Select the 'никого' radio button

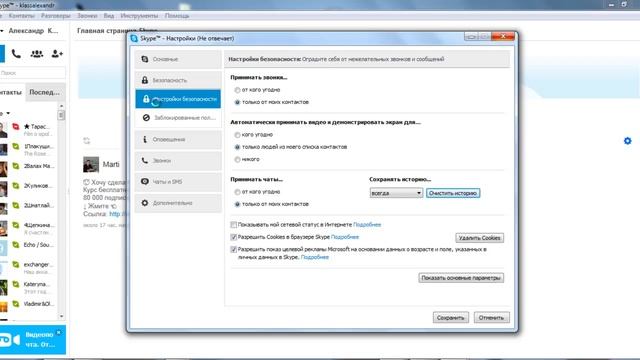pos(237,160)
